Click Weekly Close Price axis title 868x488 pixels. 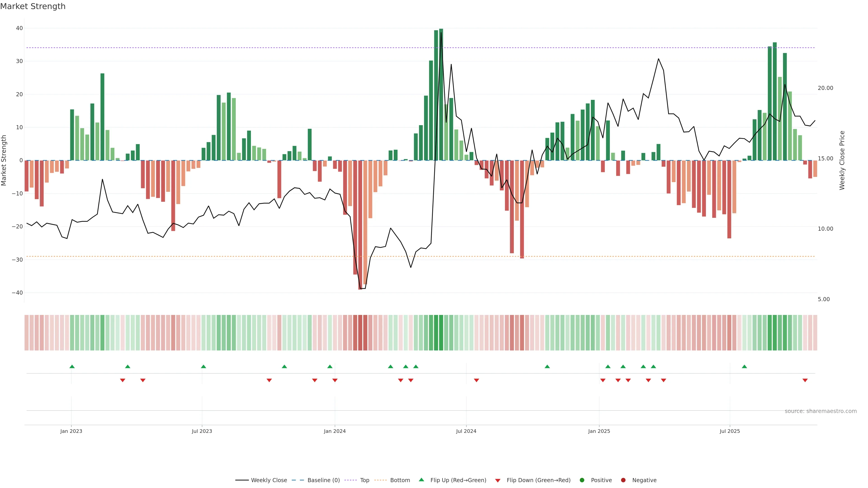pyautogui.click(x=842, y=160)
